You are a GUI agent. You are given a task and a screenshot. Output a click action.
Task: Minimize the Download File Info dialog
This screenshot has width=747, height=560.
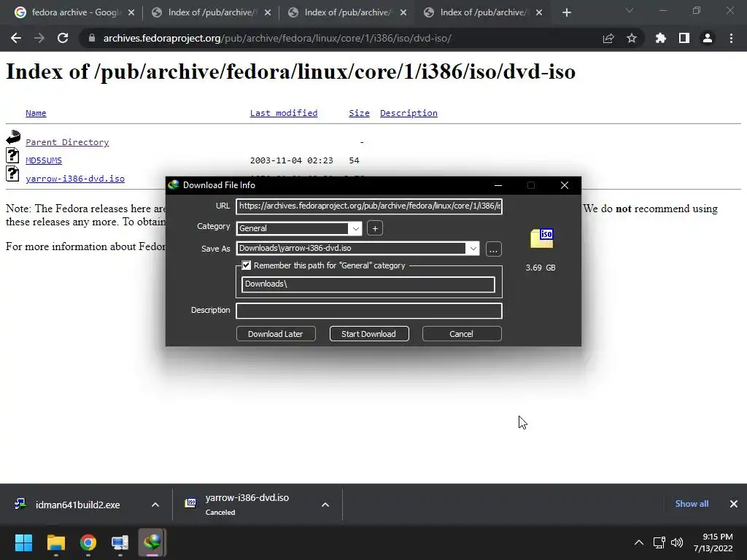(498, 185)
